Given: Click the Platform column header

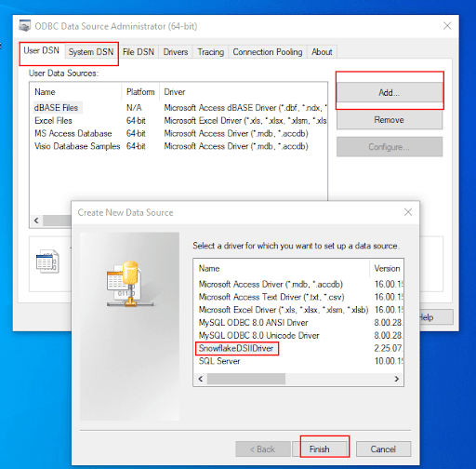Looking at the screenshot, I should pyautogui.click(x=140, y=92).
